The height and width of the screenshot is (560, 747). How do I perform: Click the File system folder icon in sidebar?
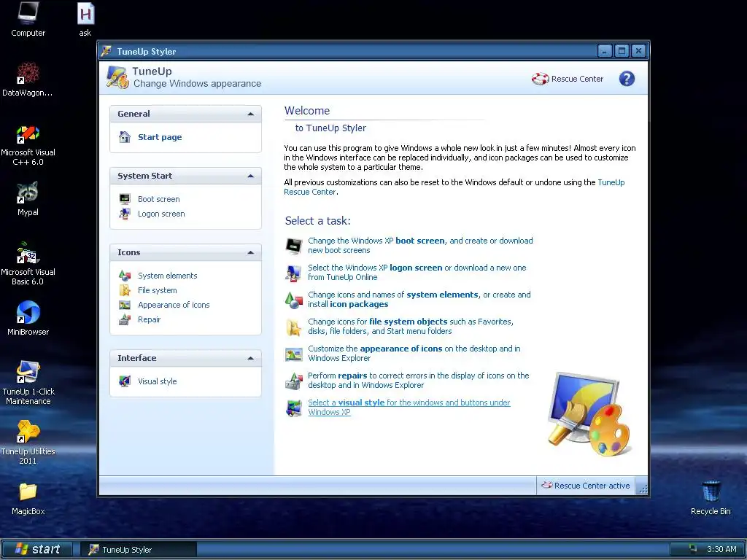coord(125,290)
